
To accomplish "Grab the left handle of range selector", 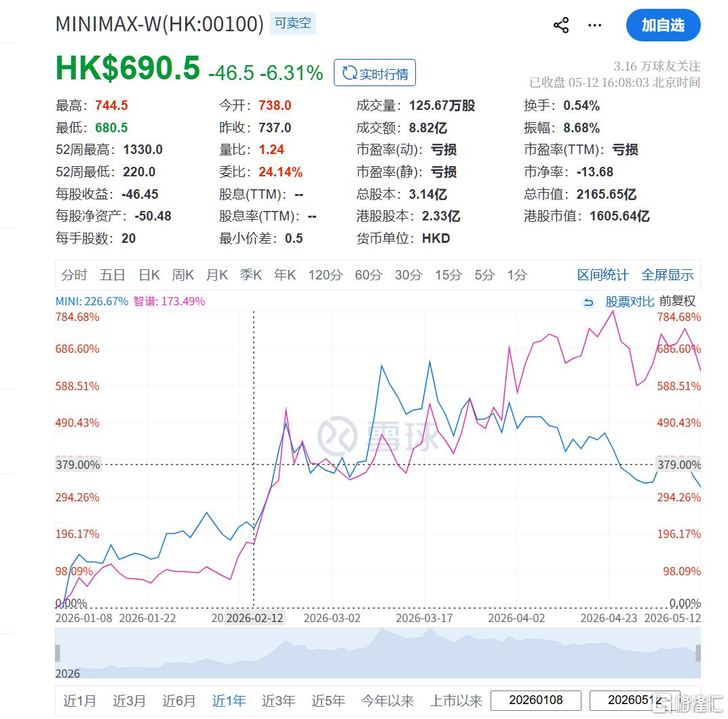I will (58, 653).
